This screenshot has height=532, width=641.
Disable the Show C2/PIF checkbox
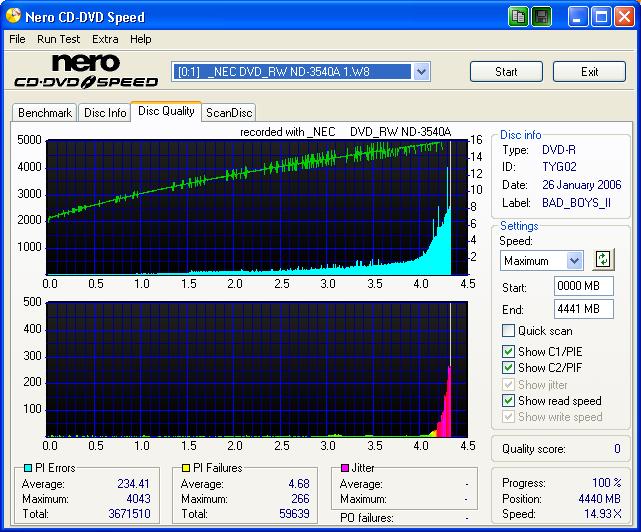click(x=509, y=368)
